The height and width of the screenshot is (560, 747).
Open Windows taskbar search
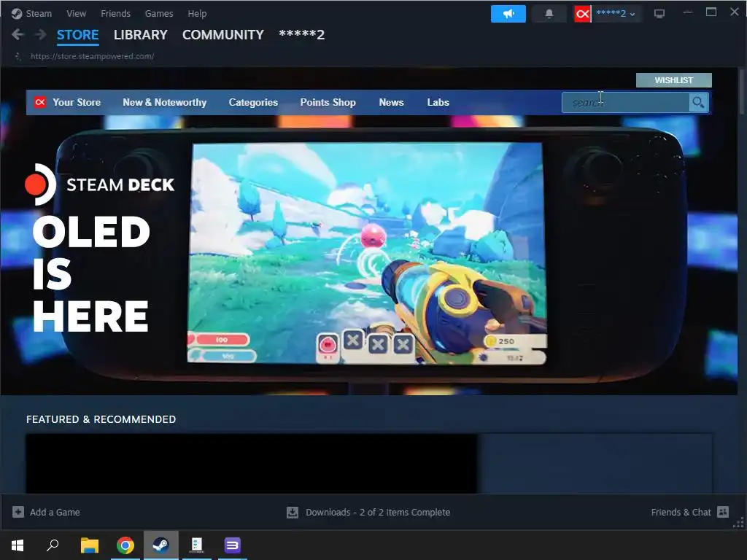[x=53, y=545]
